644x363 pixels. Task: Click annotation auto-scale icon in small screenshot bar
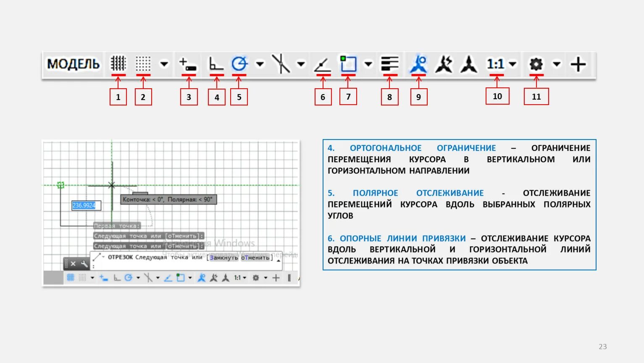click(x=214, y=278)
